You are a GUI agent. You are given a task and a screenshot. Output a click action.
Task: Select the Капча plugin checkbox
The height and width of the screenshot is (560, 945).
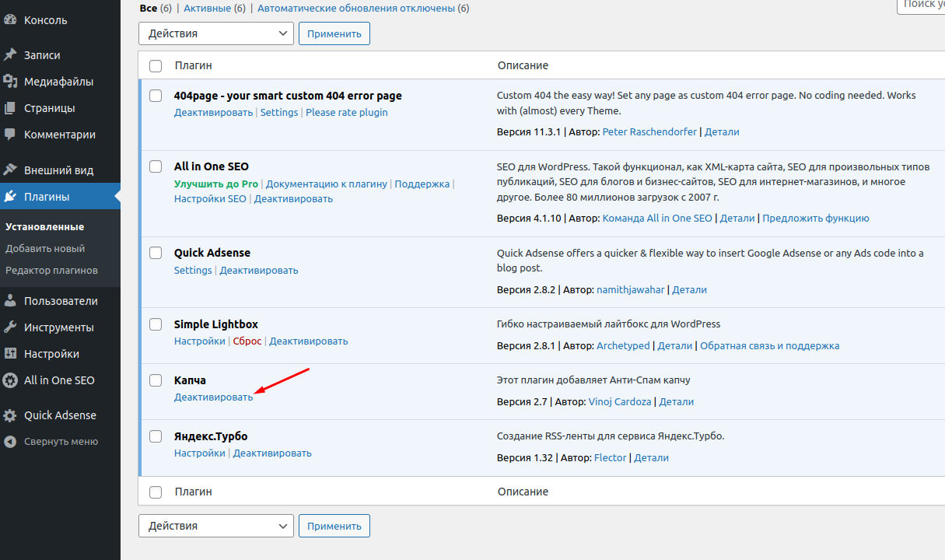[x=156, y=380]
